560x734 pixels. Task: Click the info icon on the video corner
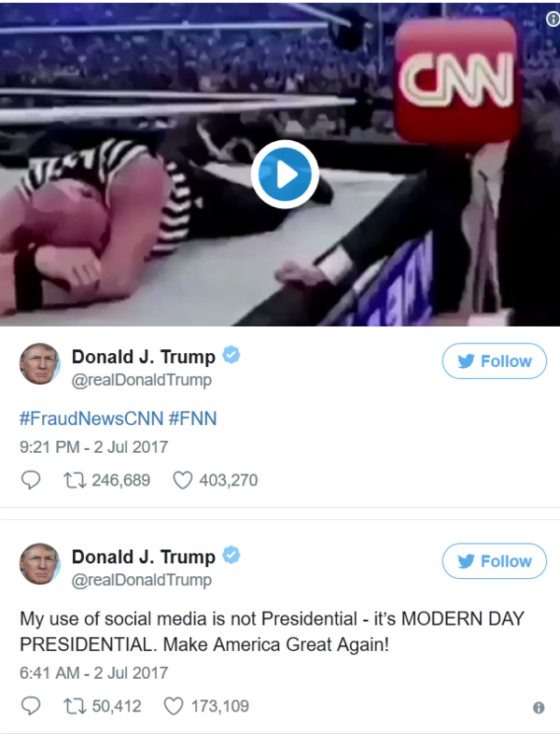click(x=553, y=19)
